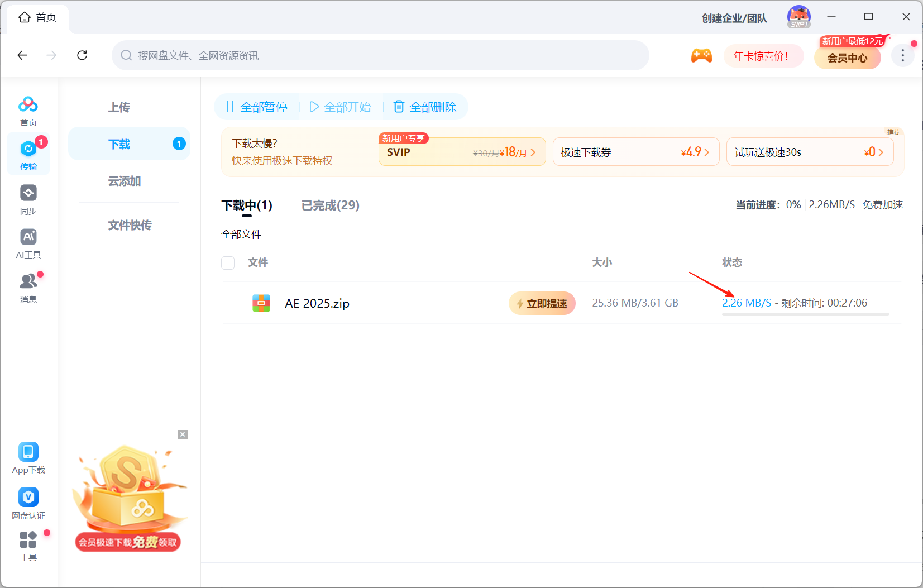
Task: Click the AE 2025.zip file name
Action: coord(317,303)
